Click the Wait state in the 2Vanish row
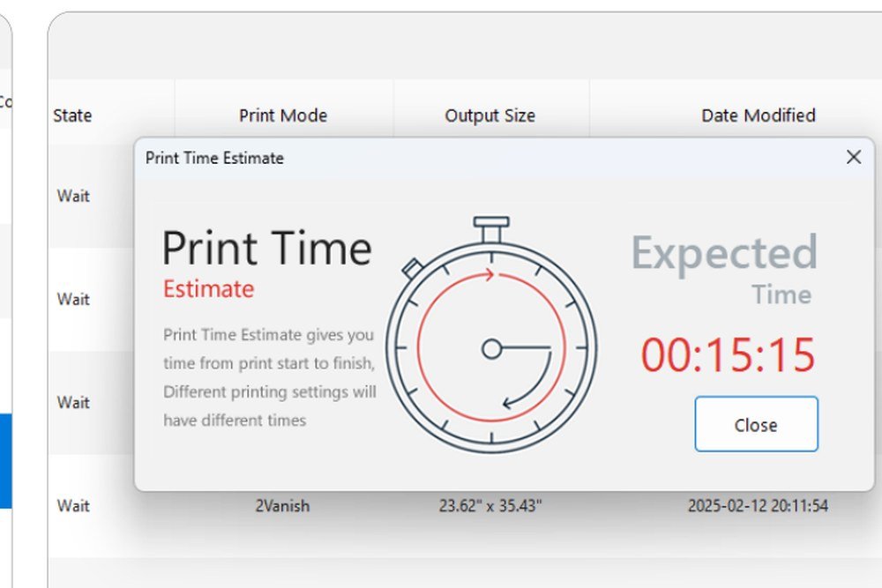Screen dimensions: 882x588 click(x=73, y=505)
